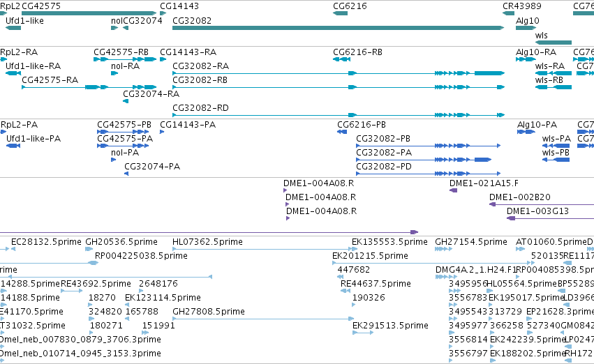Select the CG42575-RB transcript label
This screenshot has width=594, height=364.
tap(121, 52)
